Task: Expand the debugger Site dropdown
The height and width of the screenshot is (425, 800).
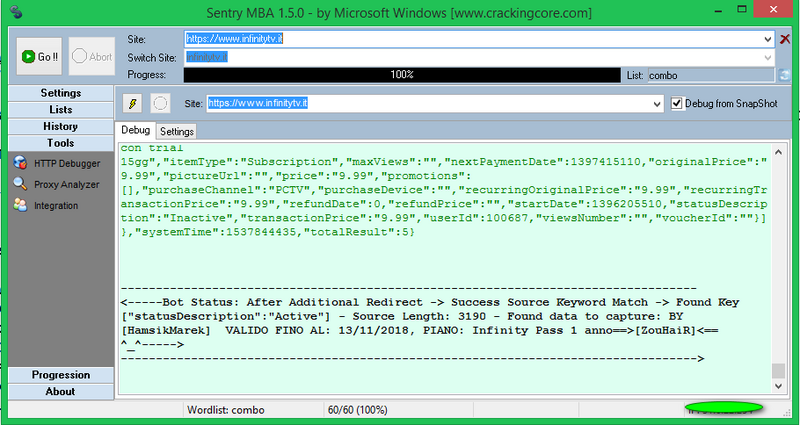Action: tap(657, 104)
